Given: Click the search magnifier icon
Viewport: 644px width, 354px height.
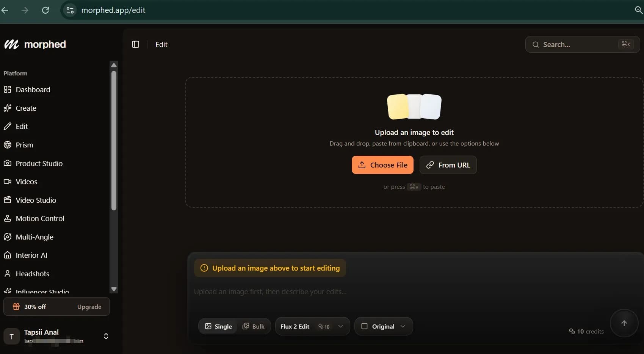Looking at the screenshot, I should [x=536, y=45].
